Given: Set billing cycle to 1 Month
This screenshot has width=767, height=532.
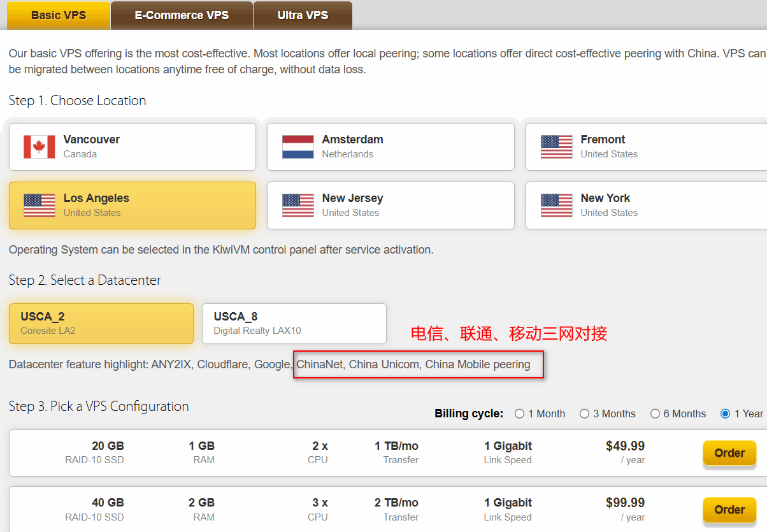Looking at the screenshot, I should click(519, 414).
